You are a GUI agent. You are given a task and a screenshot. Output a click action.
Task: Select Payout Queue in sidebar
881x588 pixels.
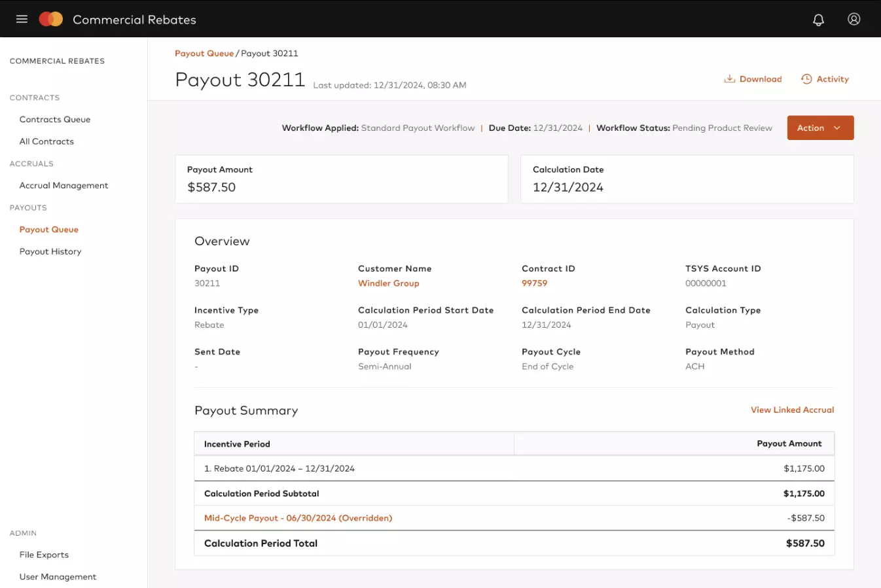pos(49,230)
